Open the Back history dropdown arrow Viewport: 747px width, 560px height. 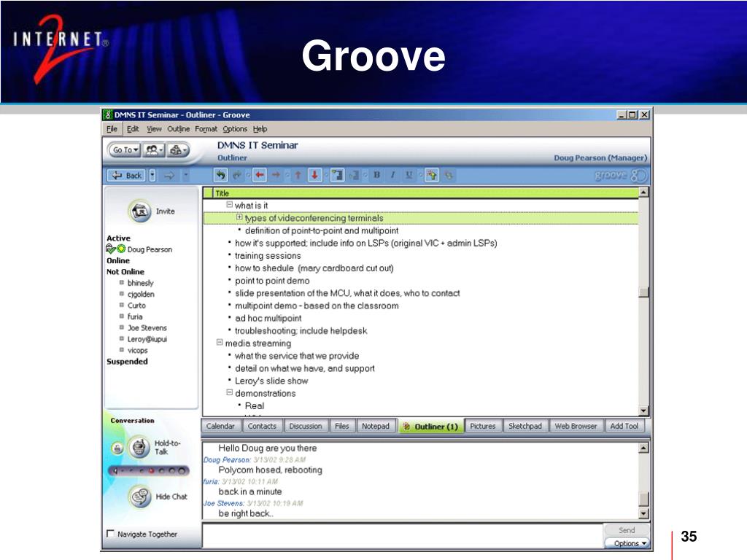[152, 176]
